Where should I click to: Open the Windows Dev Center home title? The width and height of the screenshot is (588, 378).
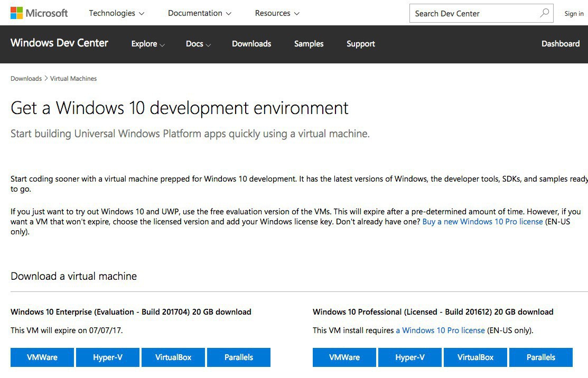pos(59,43)
